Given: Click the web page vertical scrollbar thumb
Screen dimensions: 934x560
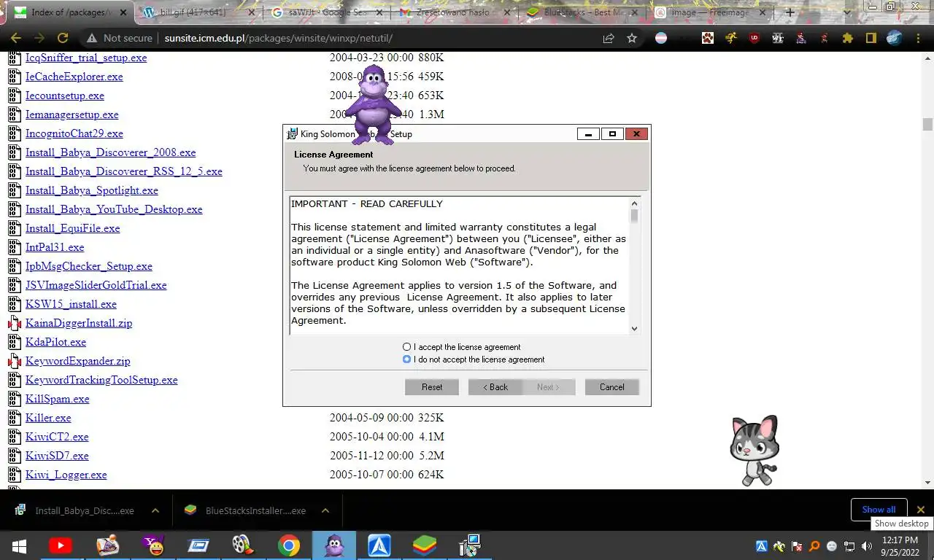Looking at the screenshot, I should (927, 125).
